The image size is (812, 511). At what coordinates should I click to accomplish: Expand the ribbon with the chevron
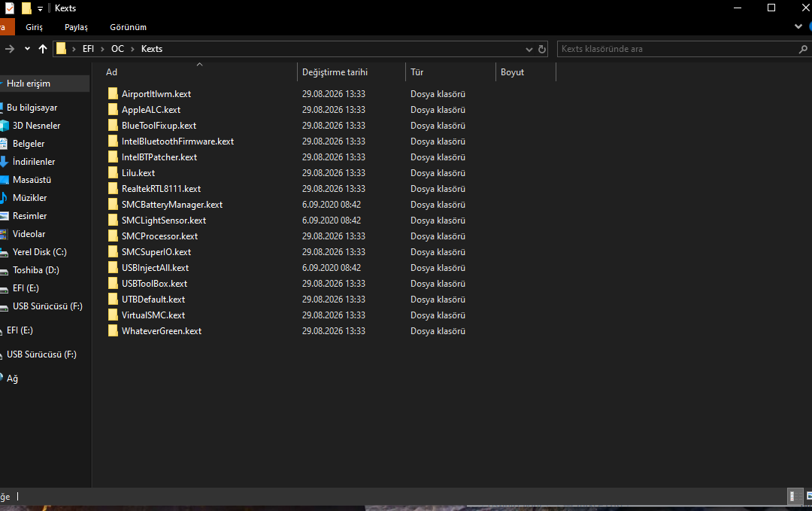[x=798, y=26]
